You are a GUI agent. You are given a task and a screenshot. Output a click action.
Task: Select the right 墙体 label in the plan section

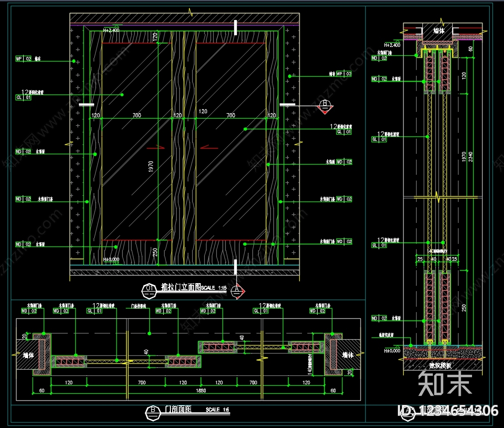348,355
